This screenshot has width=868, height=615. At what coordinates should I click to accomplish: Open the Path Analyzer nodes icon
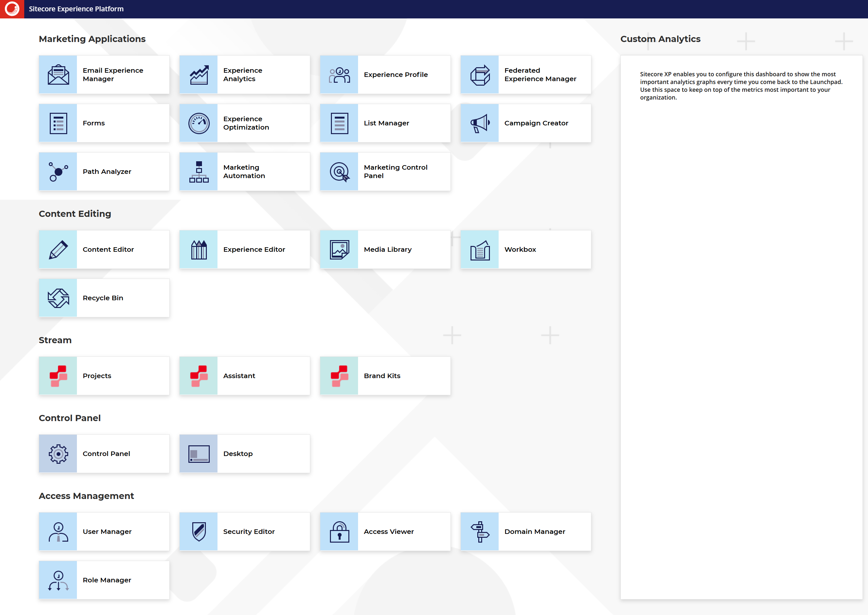[58, 172]
